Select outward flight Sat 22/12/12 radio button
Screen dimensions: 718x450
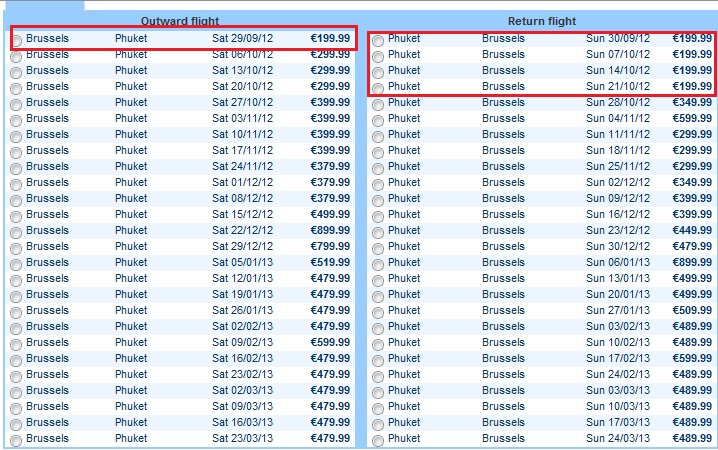click(16, 233)
